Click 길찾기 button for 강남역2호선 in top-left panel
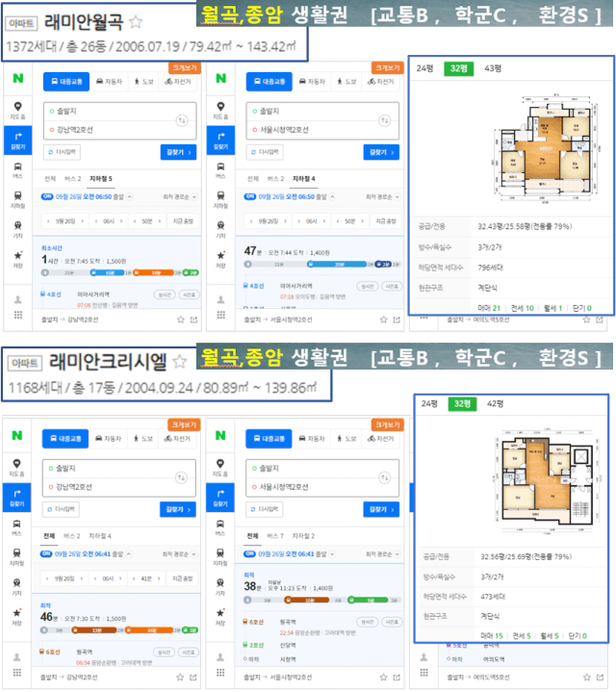The image size is (616, 692). 178,152
